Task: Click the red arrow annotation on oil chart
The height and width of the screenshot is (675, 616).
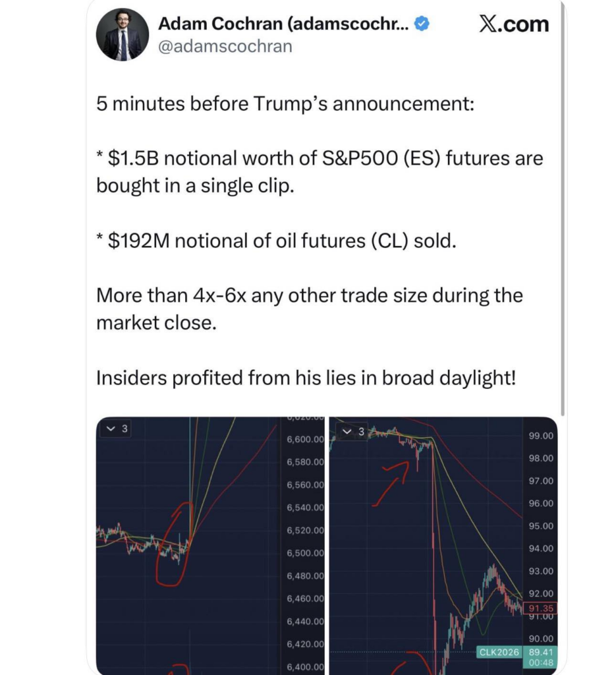Action: tap(391, 484)
